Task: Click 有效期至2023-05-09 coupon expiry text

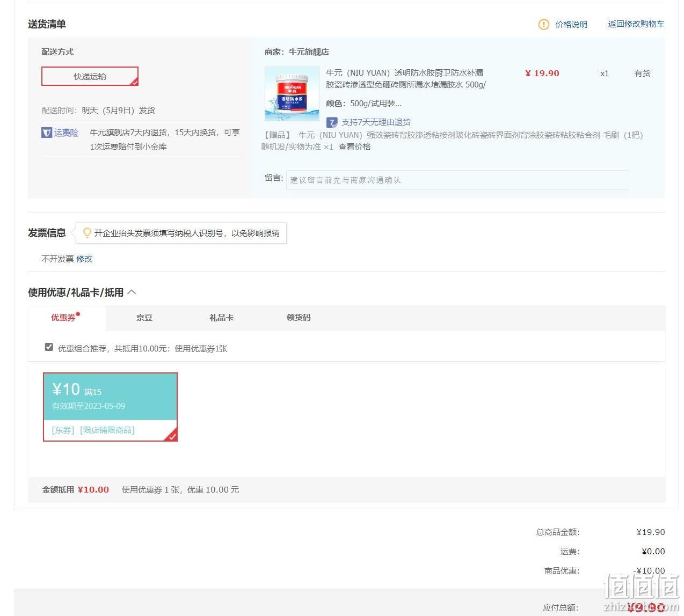Action: click(x=89, y=406)
